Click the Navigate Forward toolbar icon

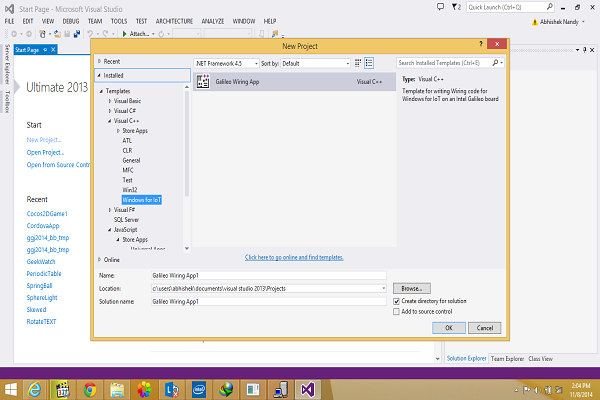[x=29, y=34]
